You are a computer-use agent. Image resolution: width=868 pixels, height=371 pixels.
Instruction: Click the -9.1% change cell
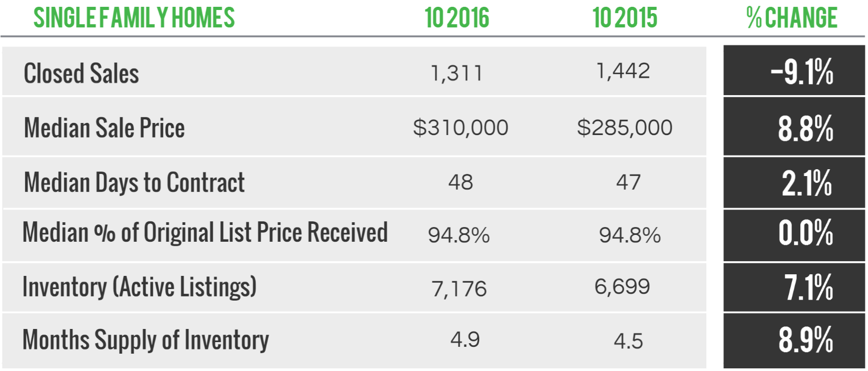click(794, 70)
